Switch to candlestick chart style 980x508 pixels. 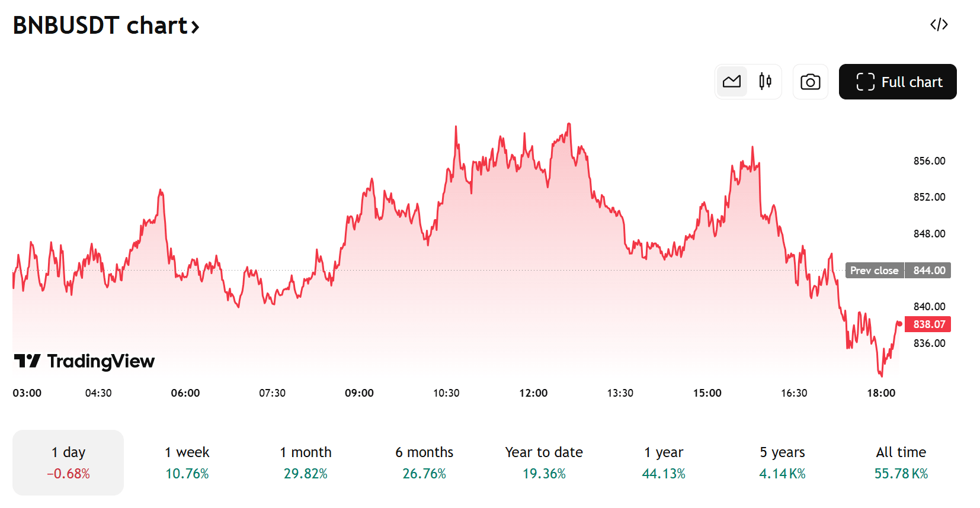pyautogui.click(x=765, y=82)
